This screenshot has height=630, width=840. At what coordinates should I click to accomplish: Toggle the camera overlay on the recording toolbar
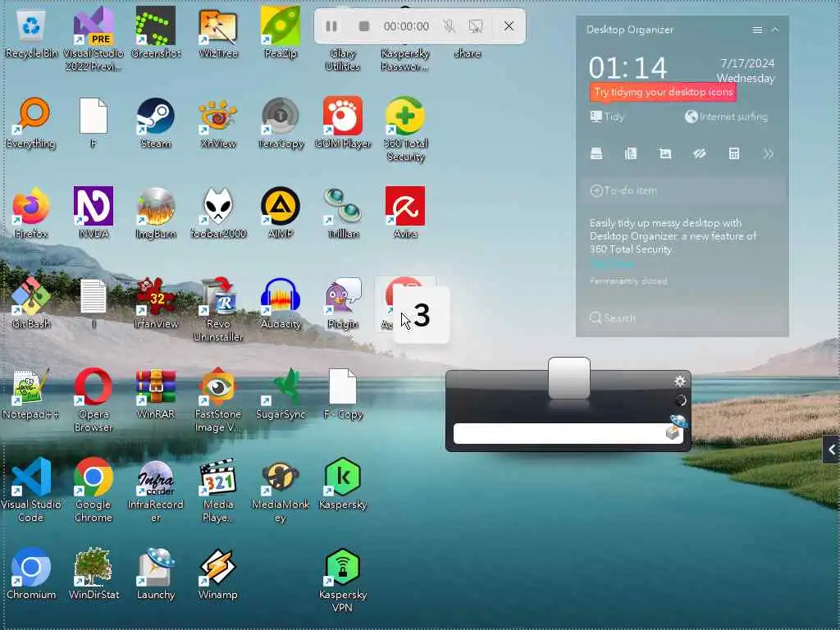[475, 26]
